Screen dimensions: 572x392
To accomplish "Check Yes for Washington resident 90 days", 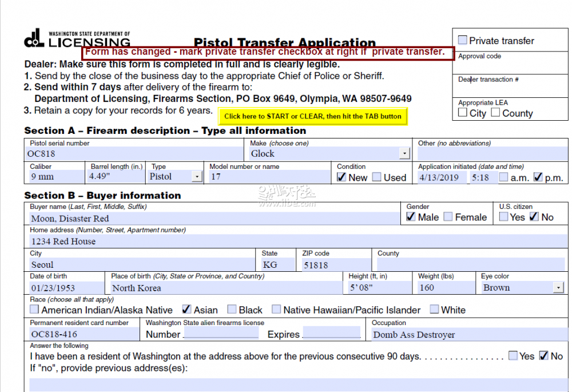I will 513,356.
